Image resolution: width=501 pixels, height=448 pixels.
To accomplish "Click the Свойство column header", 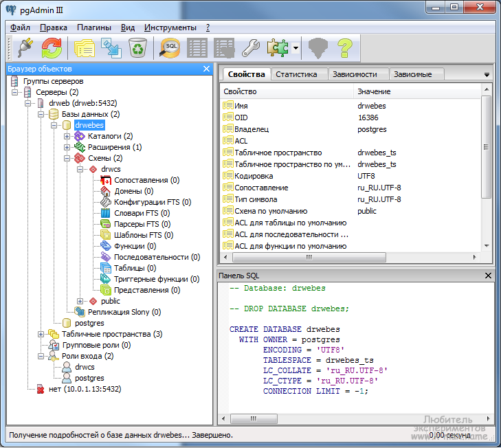I will coord(287,91).
